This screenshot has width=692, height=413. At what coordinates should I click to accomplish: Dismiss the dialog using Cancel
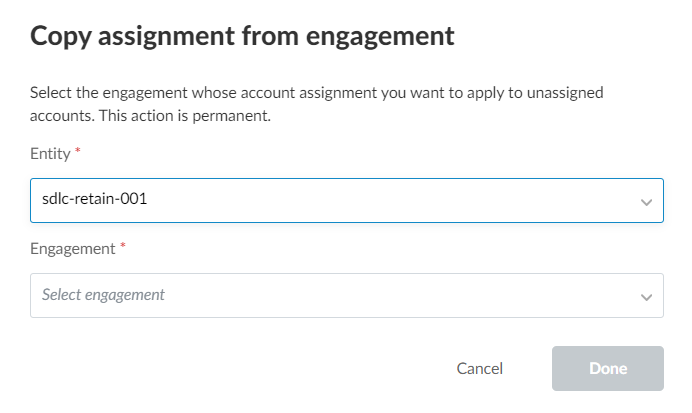click(479, 369)
